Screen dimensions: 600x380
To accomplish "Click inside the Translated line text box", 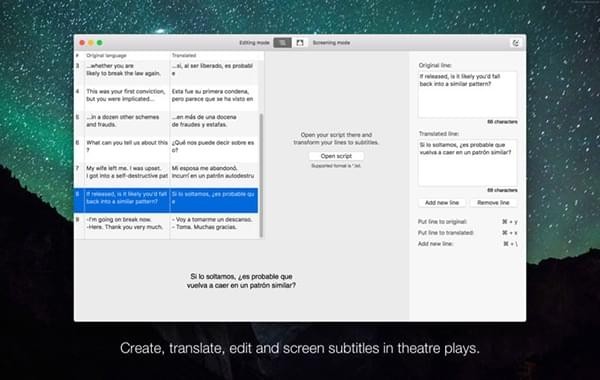I will click(x=467, y=163).
